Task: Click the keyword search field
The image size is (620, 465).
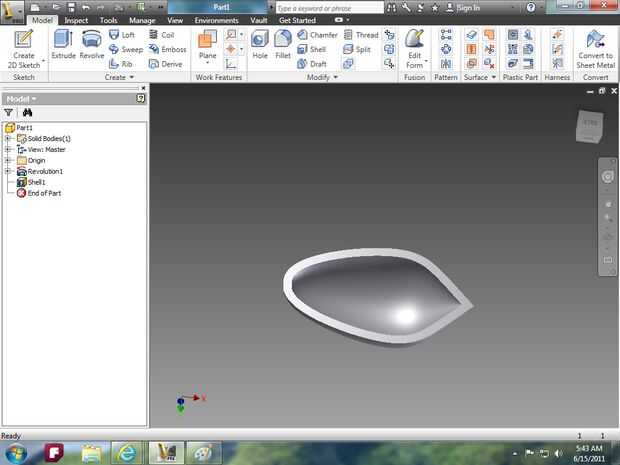Action: coord(329,8)
